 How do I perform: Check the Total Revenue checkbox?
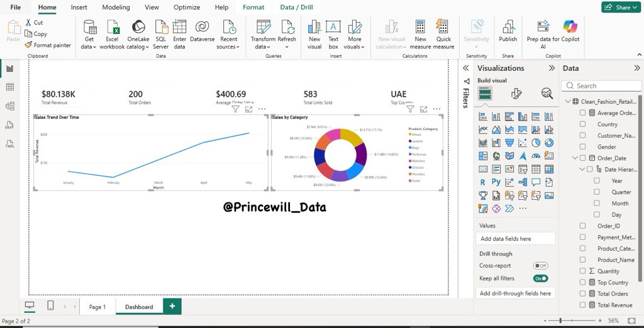coord(582,305)
